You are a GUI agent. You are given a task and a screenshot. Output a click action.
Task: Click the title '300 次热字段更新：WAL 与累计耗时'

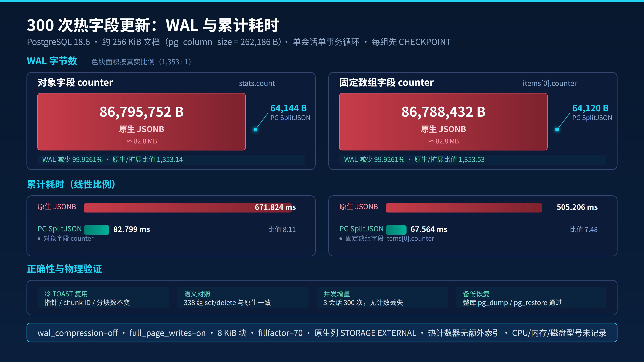[x=153, y=25]
